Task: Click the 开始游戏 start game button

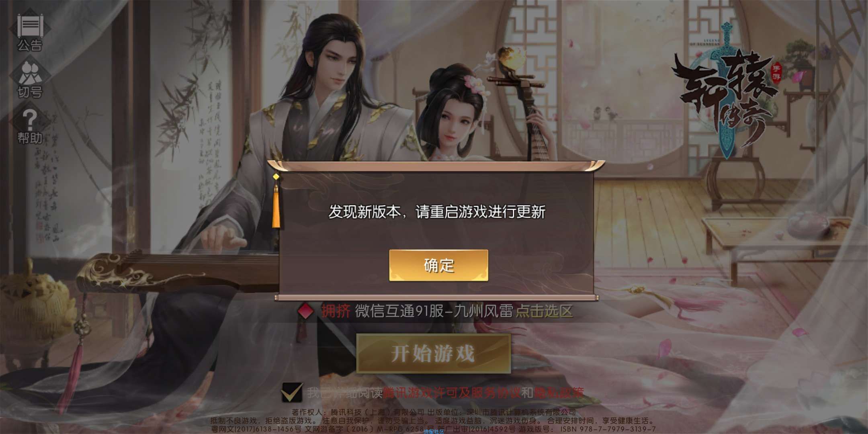Action: click(433, 354)
